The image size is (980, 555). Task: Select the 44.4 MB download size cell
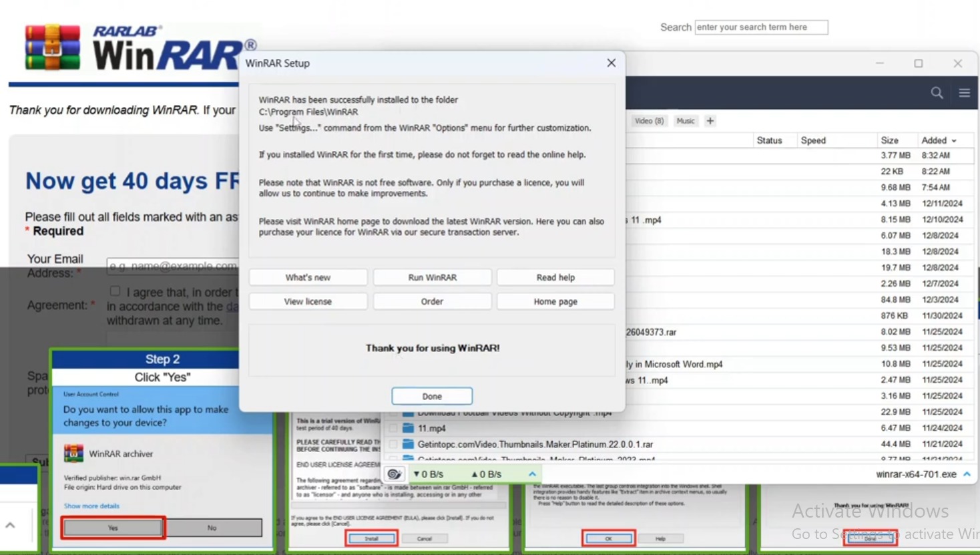[895, 444]
